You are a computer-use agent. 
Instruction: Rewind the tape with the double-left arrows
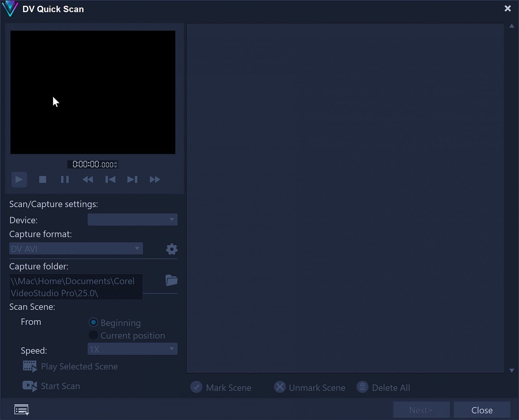click(x=88, y=179)
